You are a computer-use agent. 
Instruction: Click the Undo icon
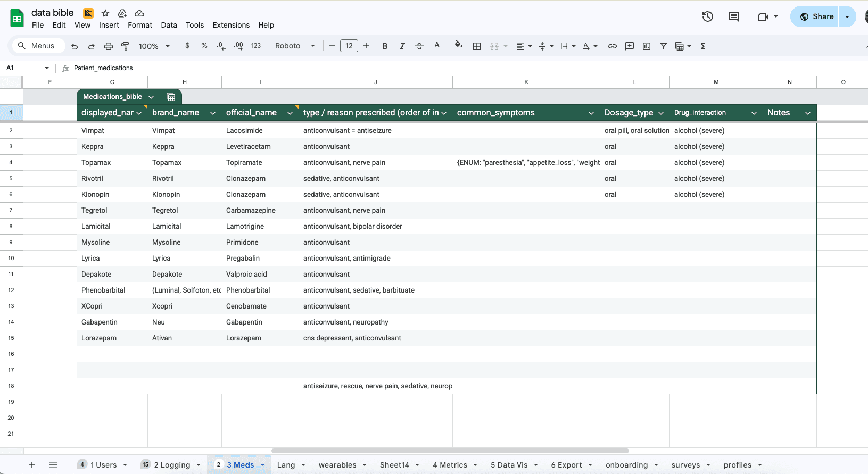75,46
